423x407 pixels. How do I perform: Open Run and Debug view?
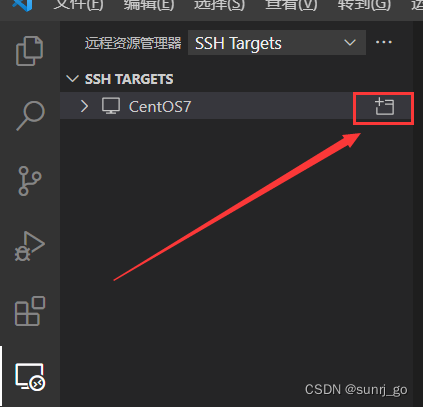[x=29, y=246]
